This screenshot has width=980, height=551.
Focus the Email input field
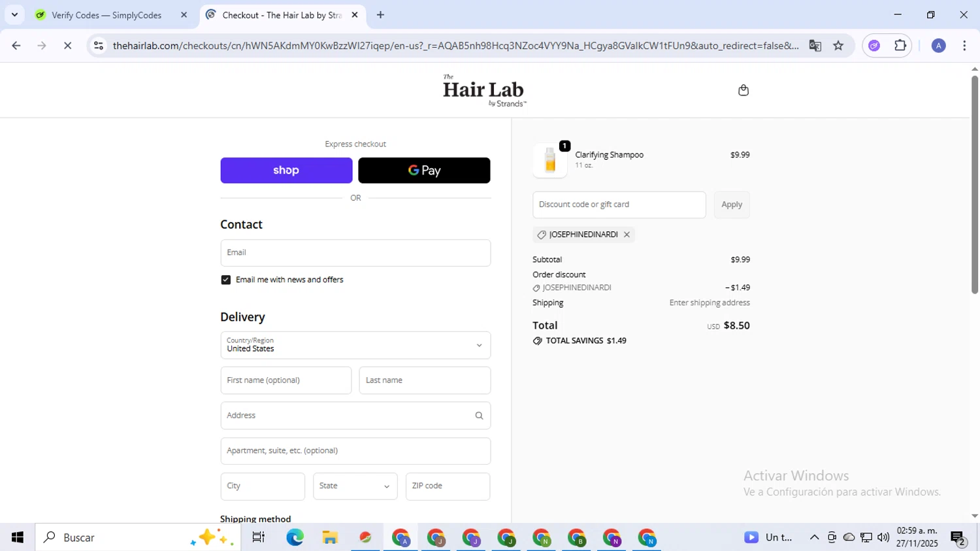pos(355,253)
